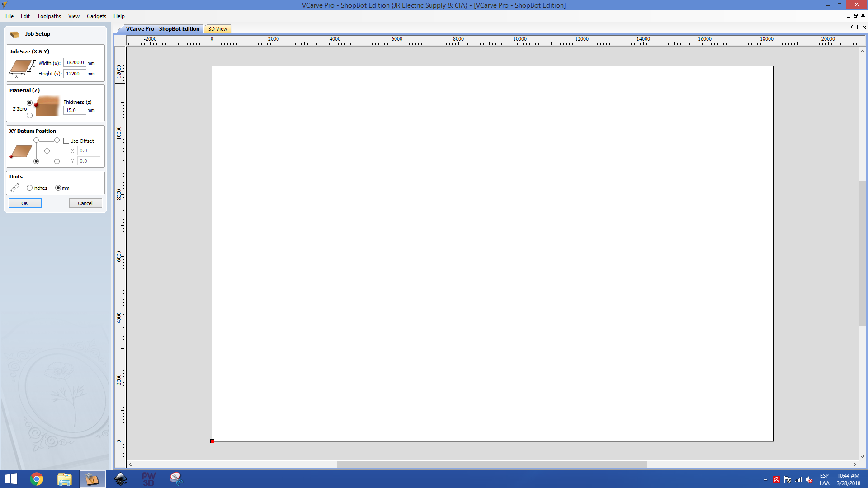Screen dimensions: 868x488
Task: Minimize the inner document window
Action: pos(848,16)
